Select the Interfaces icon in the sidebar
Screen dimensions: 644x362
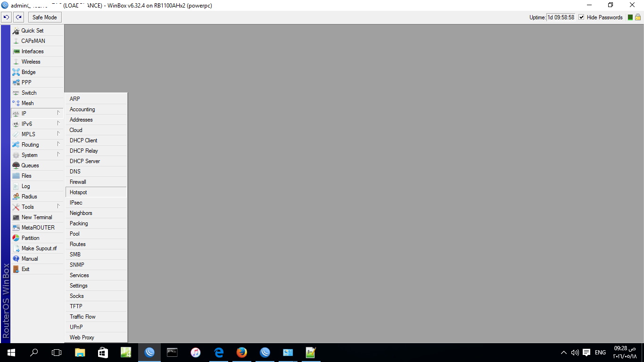pyautogui.click(x=16, y=51)
